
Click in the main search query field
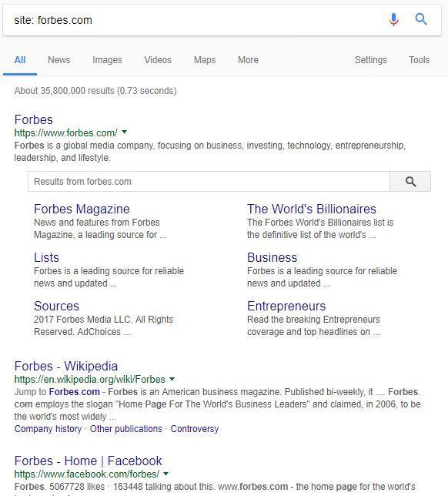196,20
